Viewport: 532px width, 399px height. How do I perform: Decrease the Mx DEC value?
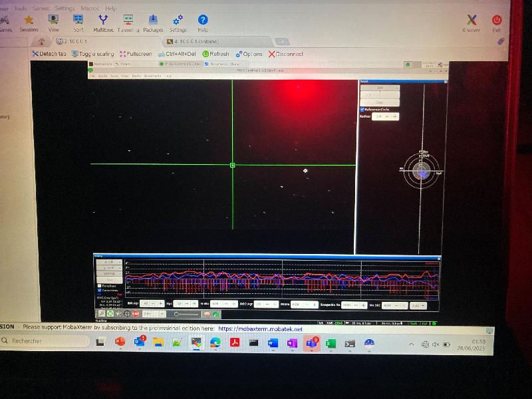point(396,305)
